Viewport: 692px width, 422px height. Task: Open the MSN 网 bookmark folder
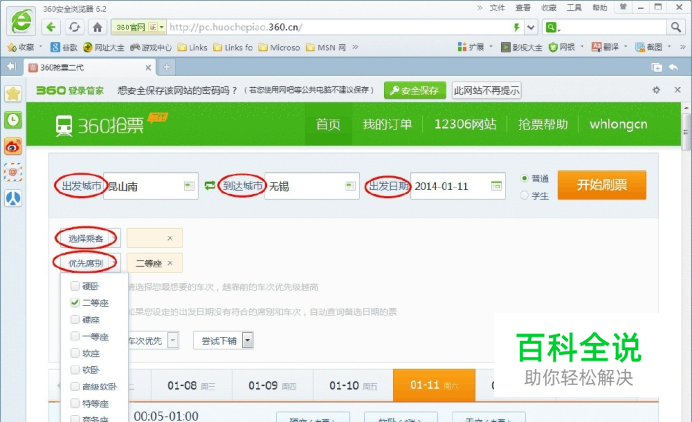[326, 47]
